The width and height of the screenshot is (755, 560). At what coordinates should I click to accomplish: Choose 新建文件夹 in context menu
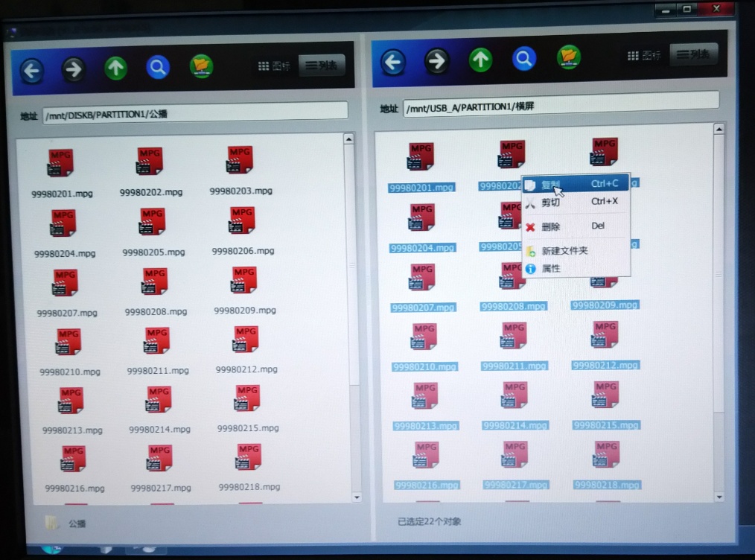tap(576, 251)
